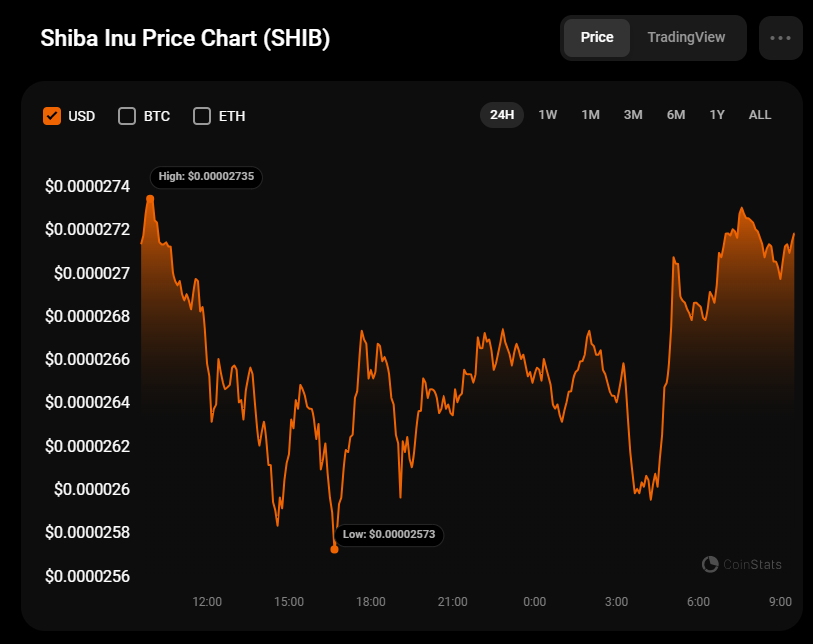This screenshot has height=644, width=813.
Task: Enable the ETH currency checkbox
Action: coord(202,116)
